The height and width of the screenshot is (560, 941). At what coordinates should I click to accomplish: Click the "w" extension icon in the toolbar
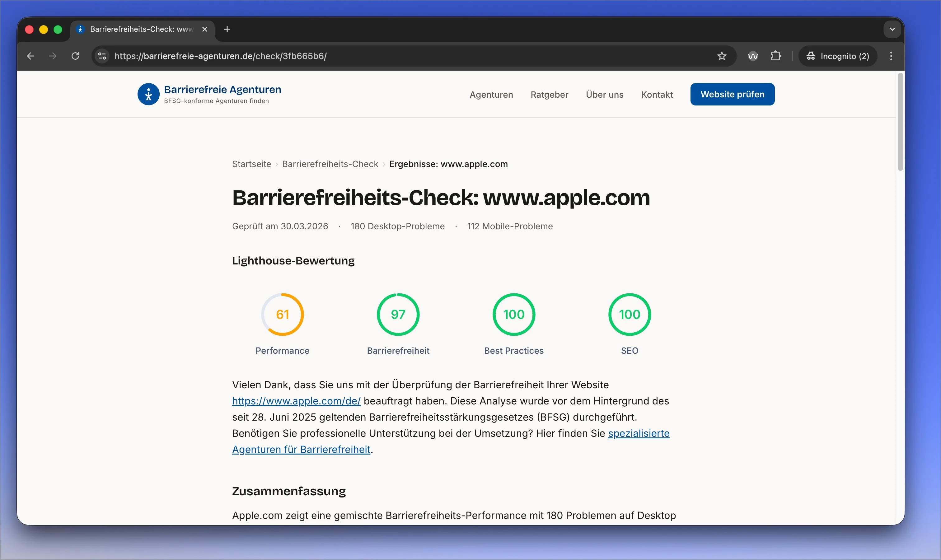[x=752, y=56]
